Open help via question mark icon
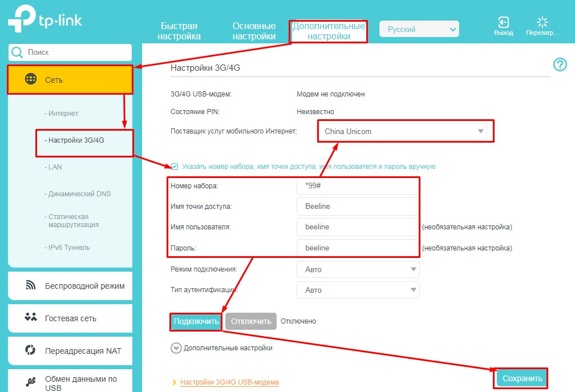 (560, 65)
